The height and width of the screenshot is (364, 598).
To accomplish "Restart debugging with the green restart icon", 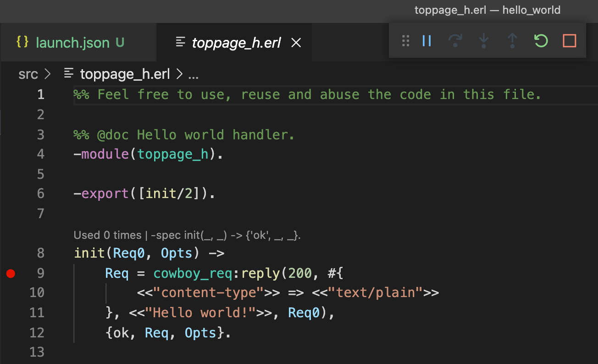I will coord(541,41).
